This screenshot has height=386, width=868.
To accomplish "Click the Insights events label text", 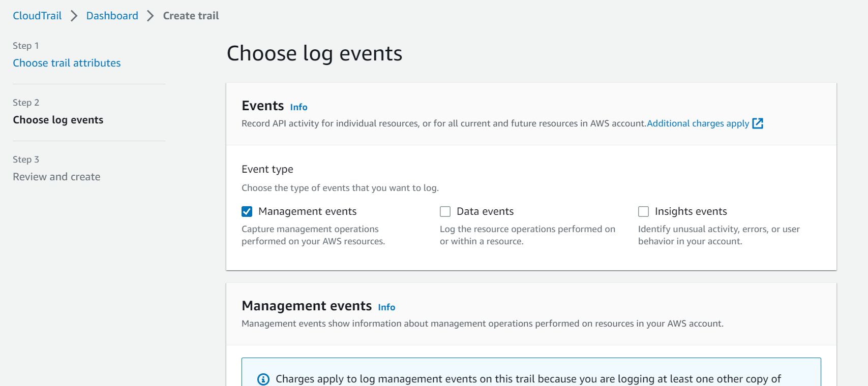I will [691, 211].
